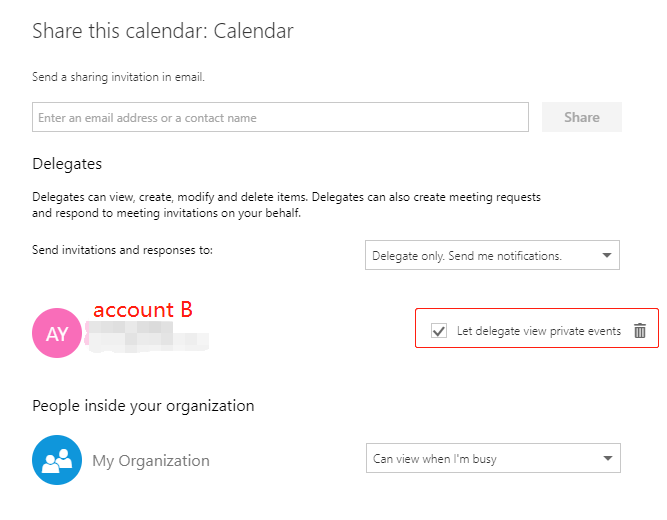Click the 'Share this calendar: Calendar' title
Image resolution: width=667 pixels, height=520 pixels.
pyautogui.click(x=163, y=31)
